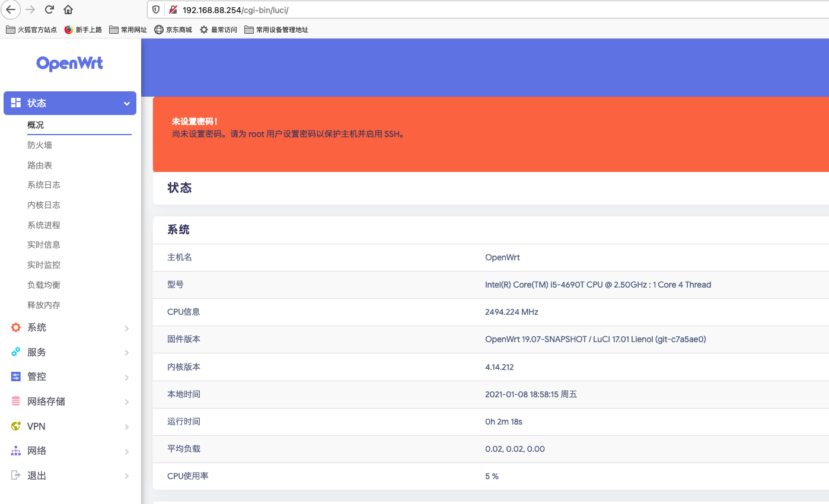
Task: Expand the 服务 menu arrow
Action: (x=127, y=353)
